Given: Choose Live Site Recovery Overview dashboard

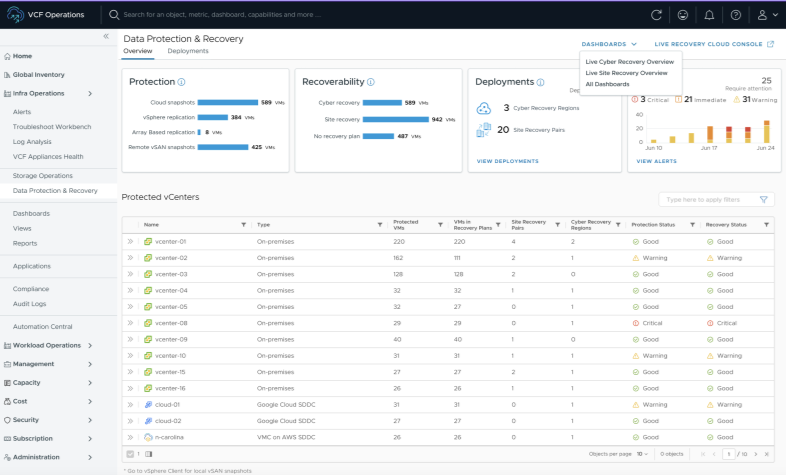Looking at the screenshot, I should coord(627,73).
